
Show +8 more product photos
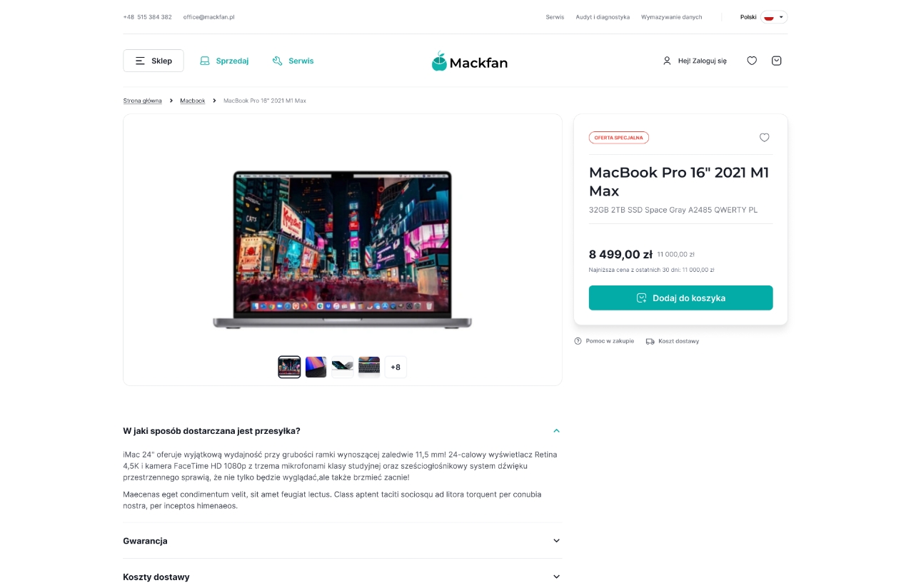point(396,367)
